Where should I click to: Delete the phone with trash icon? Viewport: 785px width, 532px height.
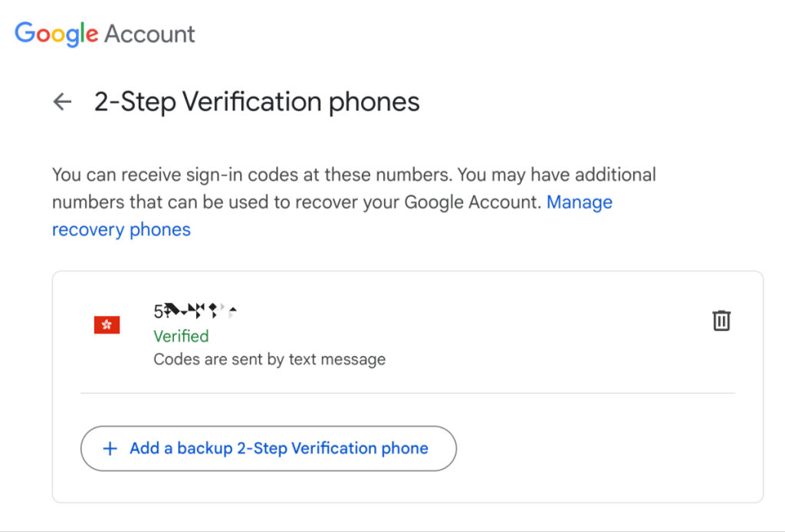[x=721, y=320]
